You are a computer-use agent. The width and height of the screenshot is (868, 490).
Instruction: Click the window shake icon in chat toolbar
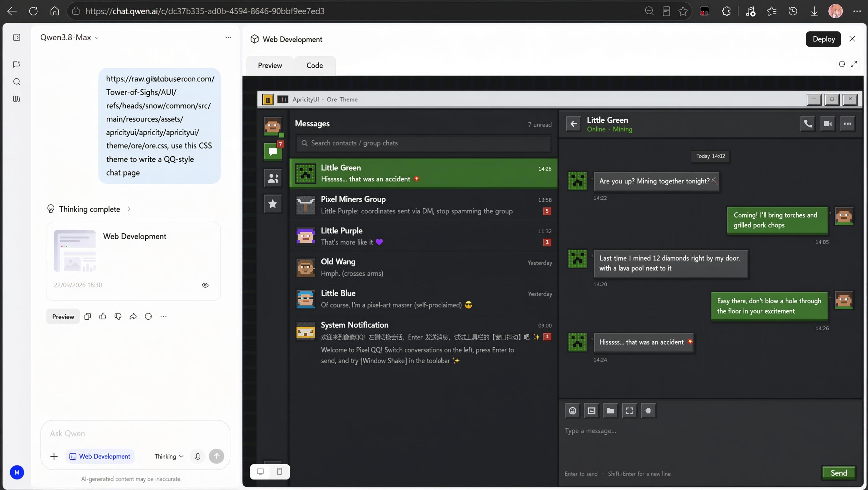point(648,411)
